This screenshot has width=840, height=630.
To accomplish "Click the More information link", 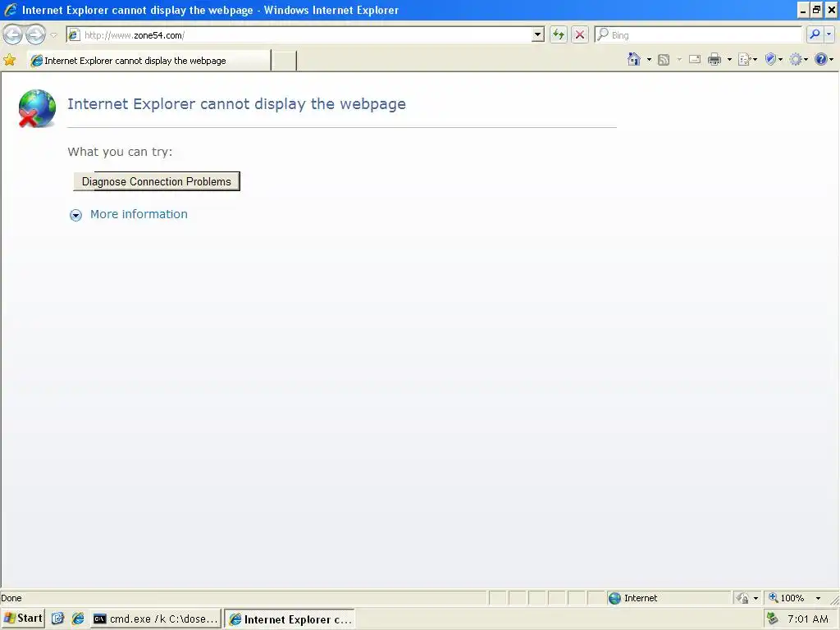I will pos(139,214).
